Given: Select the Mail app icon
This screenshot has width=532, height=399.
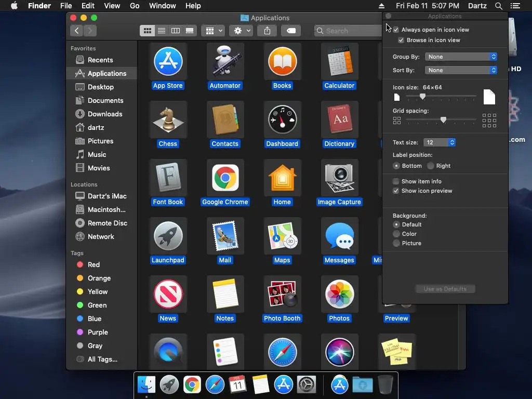Looking at the screenshot, I should [x=225, y=236].
